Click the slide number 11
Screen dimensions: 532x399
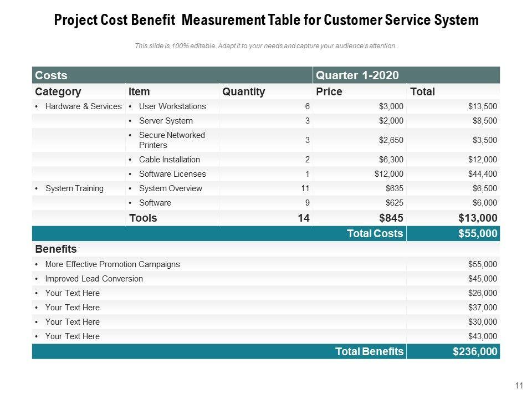click(519, 386)
